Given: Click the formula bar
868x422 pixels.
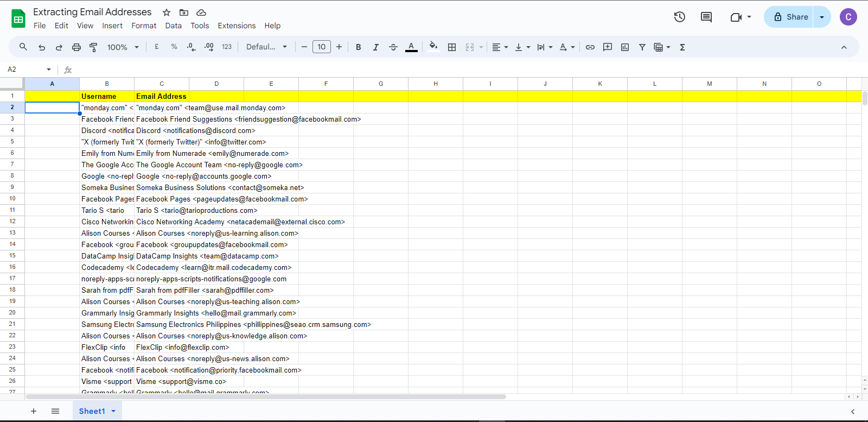Looking at the screenshot, I should pos(467,70).
